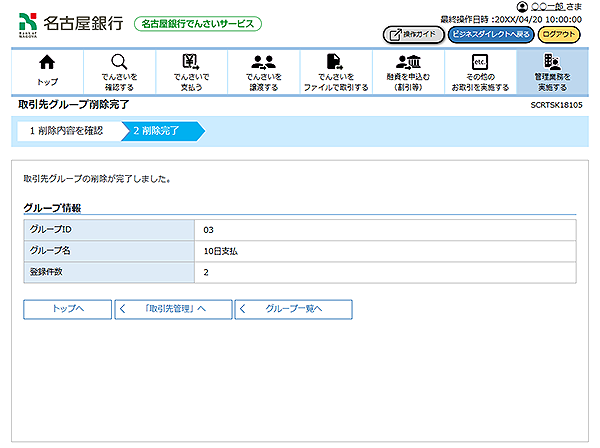Go to グループ一覧へ button
The image size is (600, 448).
294,309
